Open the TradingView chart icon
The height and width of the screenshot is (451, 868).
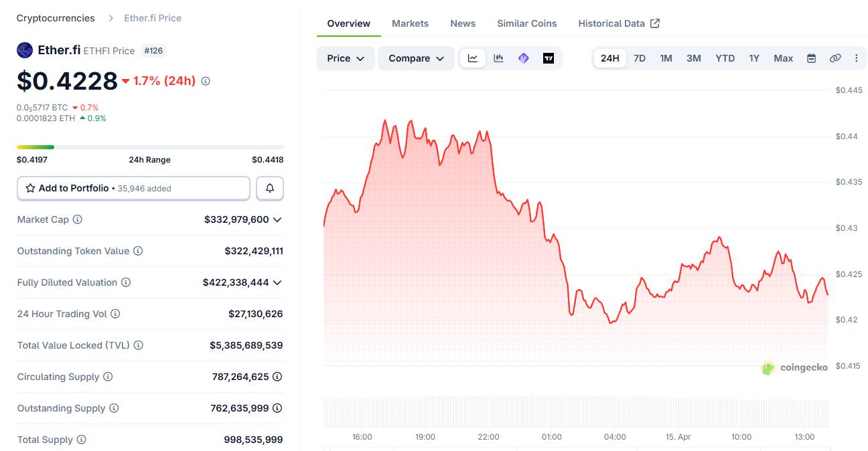549,58
